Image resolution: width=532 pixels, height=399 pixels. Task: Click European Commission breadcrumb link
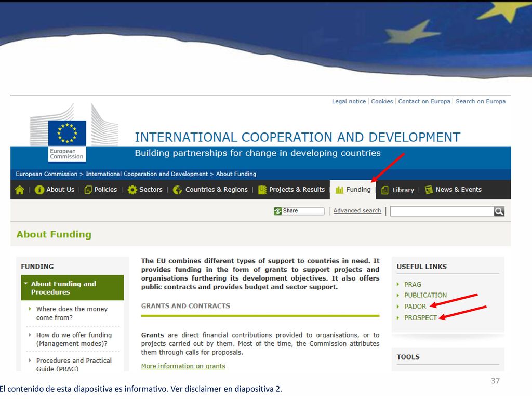46,174
